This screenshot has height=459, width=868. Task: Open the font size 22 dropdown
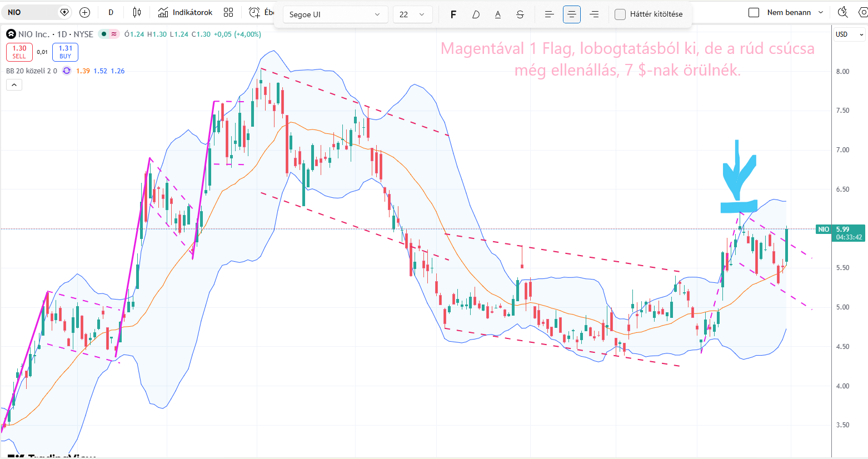412,14
